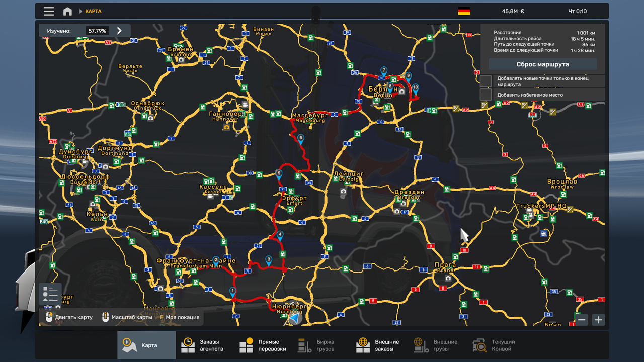Select route waypoint marker 6 below Magdeburg
This screenshot has height=362, width=644.
[x=301, y=139]
